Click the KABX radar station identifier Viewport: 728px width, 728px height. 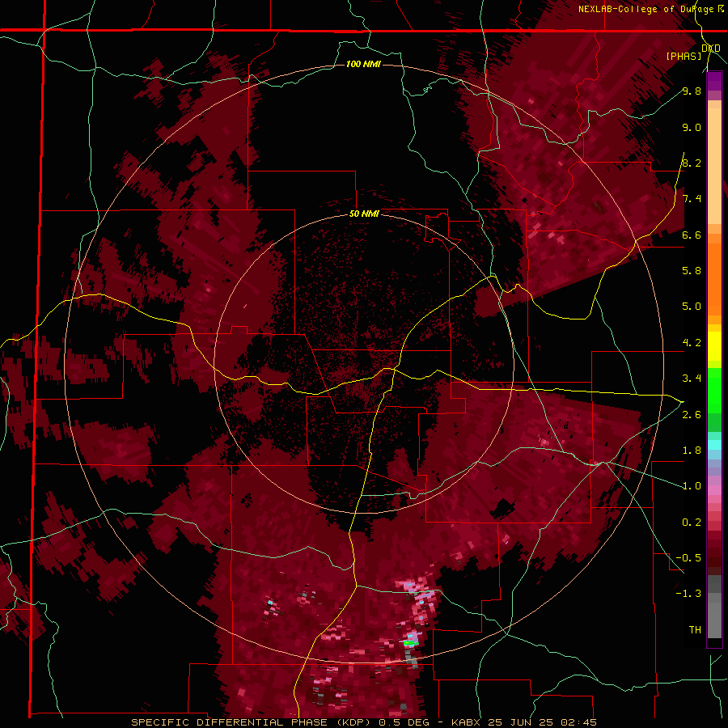[466, 722]
